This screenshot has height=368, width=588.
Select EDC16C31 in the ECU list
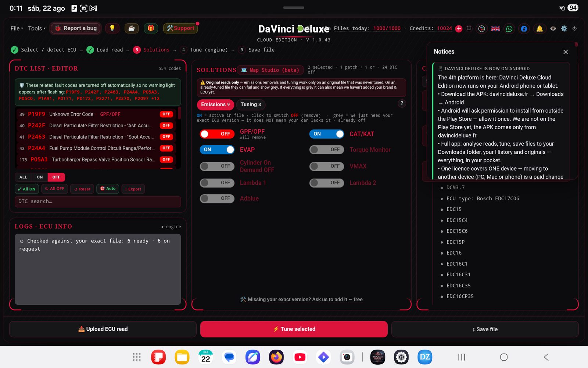tap(458, 275)
